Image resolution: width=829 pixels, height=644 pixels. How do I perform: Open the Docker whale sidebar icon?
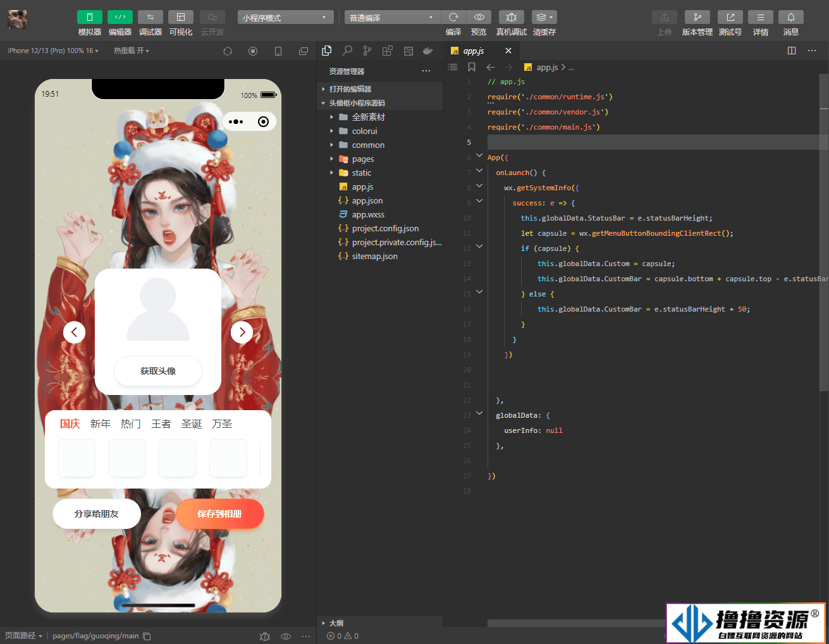(428, 51)
